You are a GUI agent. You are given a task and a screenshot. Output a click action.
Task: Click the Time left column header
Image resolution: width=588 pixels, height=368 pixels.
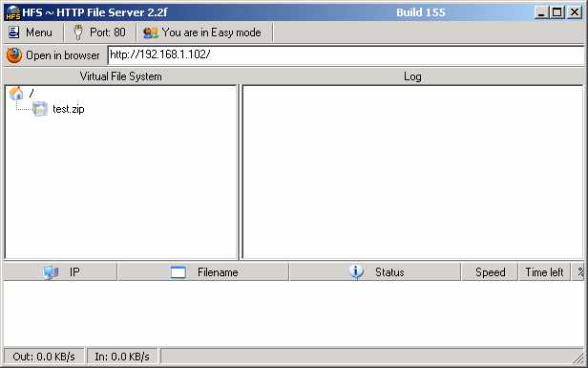coord(544,272)
